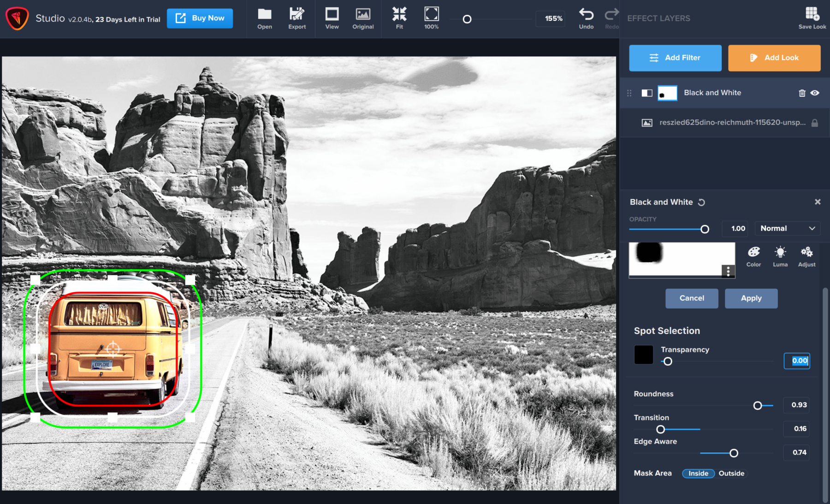Delete the Black and White layer
Viewport: 830px width, 504px height.
point(802,93)
